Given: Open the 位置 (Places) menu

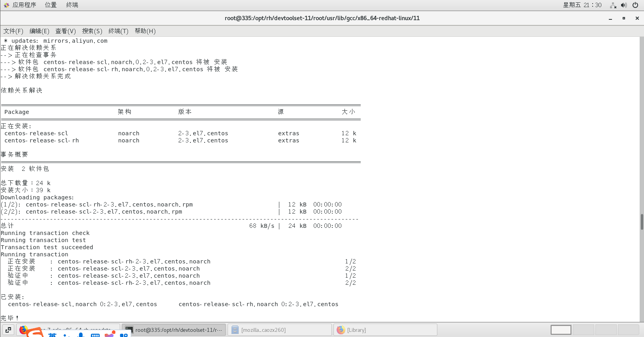Looking at the screenshot, I should 51,5.
